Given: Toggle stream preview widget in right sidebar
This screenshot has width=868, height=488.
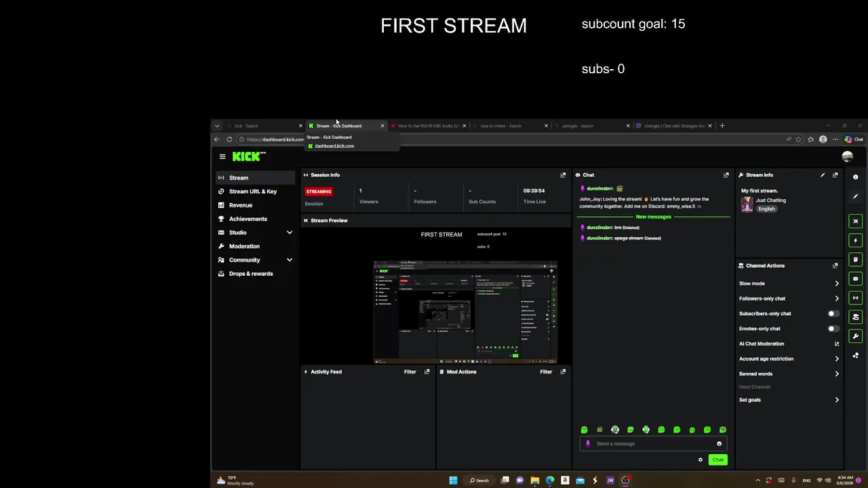Looking at the screenshot, I should click(855, 221).
